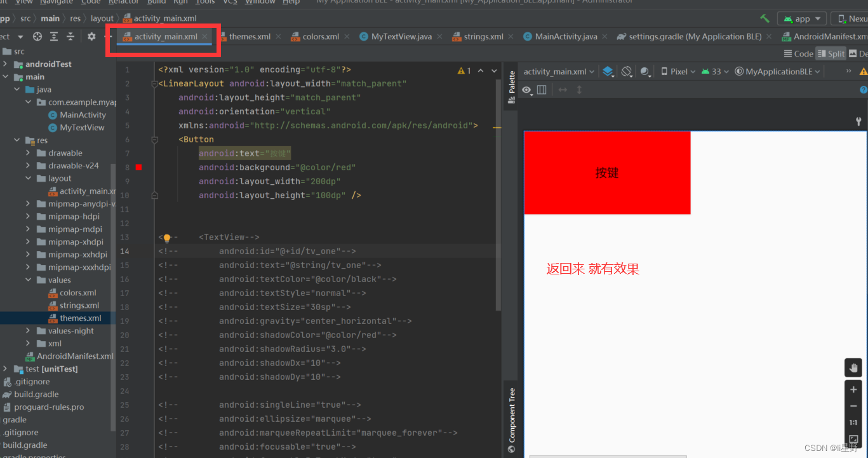Screen dimensions: 868x458
Task: Switch to settings.gradle editor tab
Action: coord(695,37)
